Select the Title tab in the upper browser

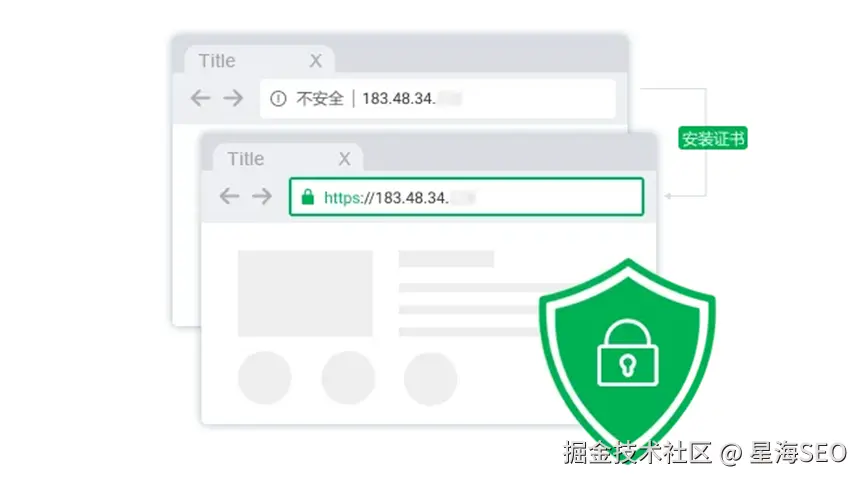(259, 59)
